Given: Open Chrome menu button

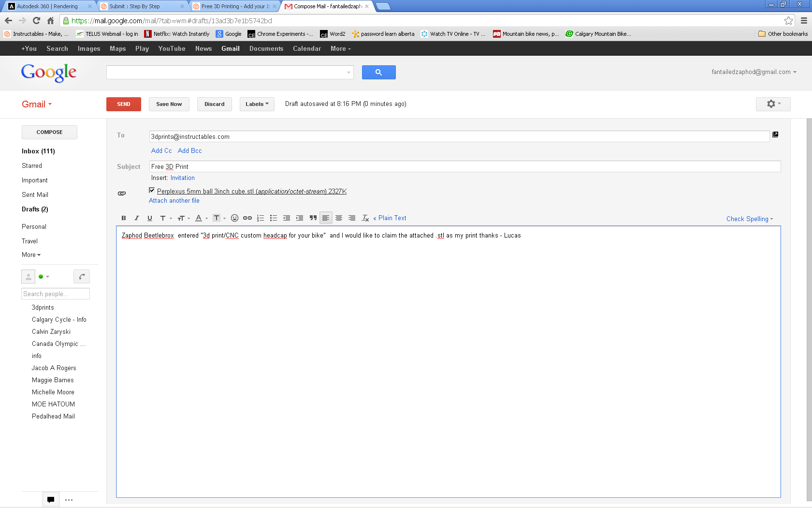Looking at the screenshot, I should pos(804,20).
